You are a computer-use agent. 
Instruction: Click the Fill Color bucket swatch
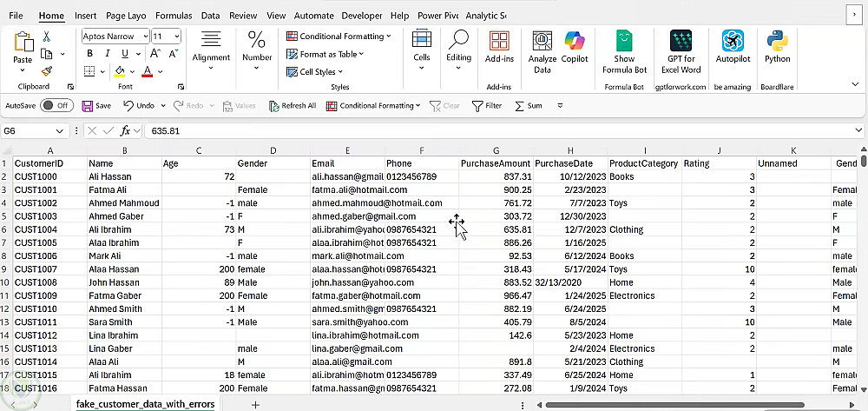tap(119, 71)
